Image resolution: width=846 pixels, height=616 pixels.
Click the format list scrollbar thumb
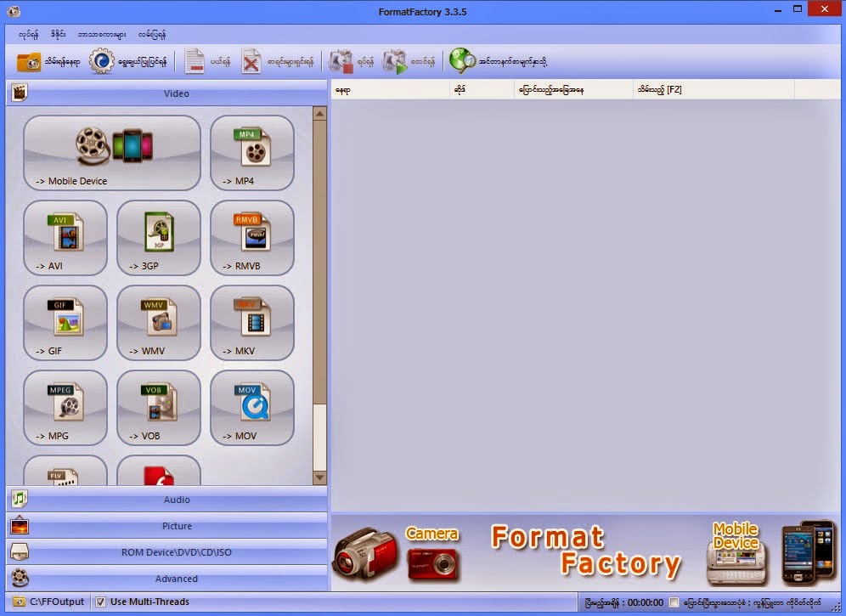coord(319,262)
